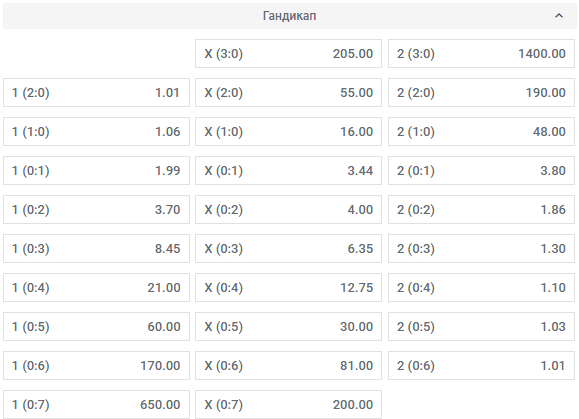Pick 2 (2:0) odds 190.00

(481, 93)
